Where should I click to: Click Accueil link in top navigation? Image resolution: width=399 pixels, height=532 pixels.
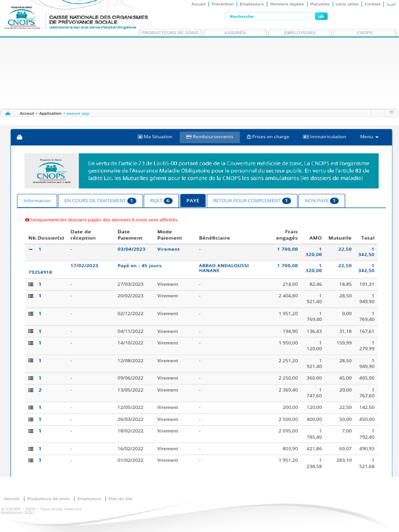[198, 4]
